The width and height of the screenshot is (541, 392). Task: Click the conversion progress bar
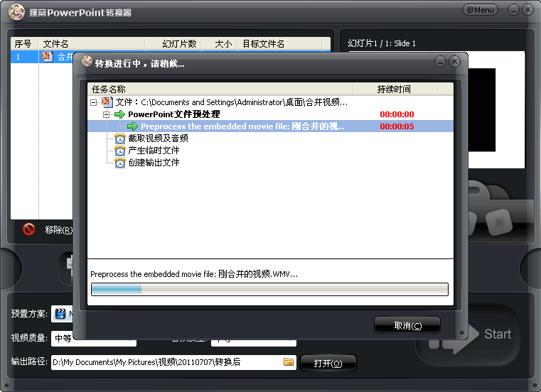coord(270,289)
